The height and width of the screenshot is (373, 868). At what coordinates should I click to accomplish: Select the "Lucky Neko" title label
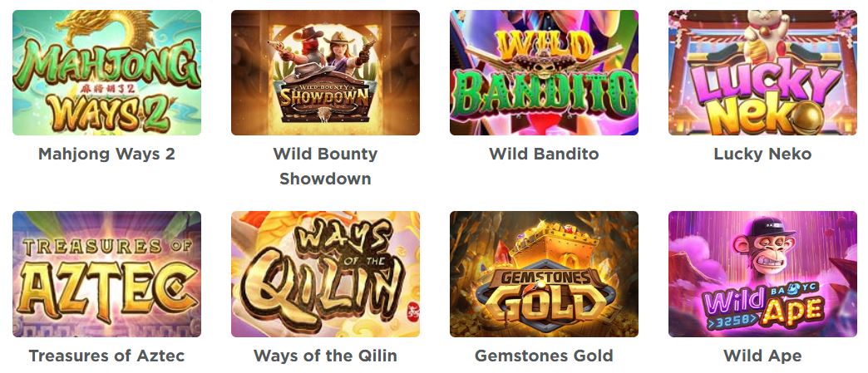point(762,154)
